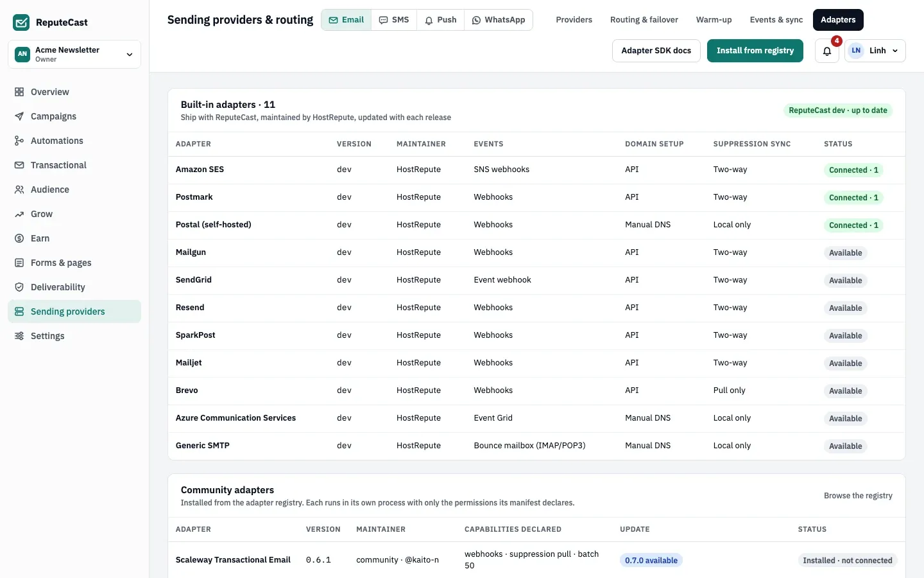This screenshot has width=924, height=578.
Task: Click the LN user avatar
Action: (x=856, y=51)
